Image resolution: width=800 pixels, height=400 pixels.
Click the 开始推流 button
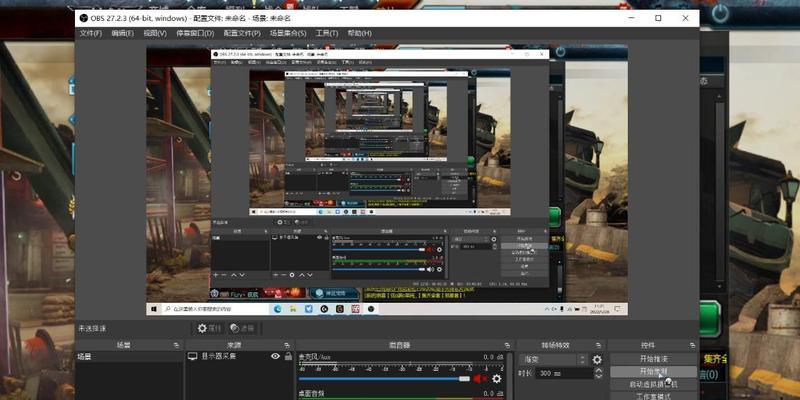tap(654, 359)
